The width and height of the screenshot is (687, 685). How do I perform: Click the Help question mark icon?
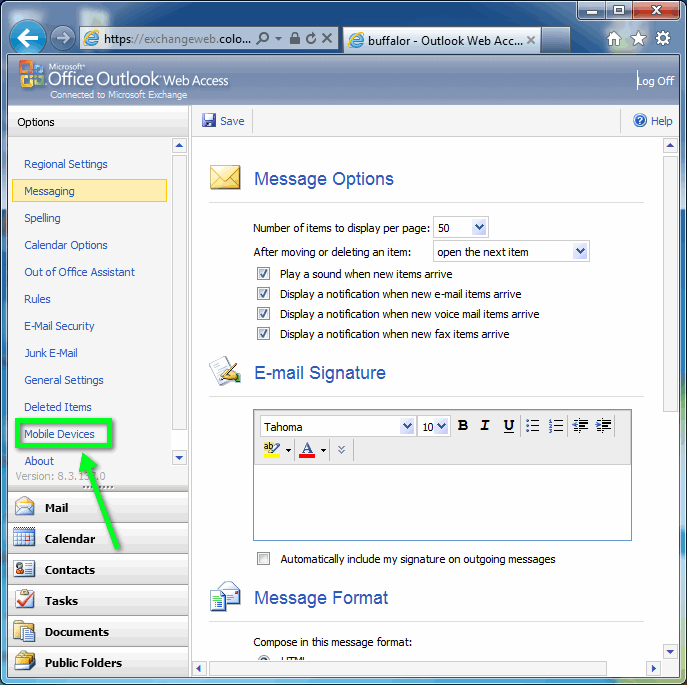640,120
